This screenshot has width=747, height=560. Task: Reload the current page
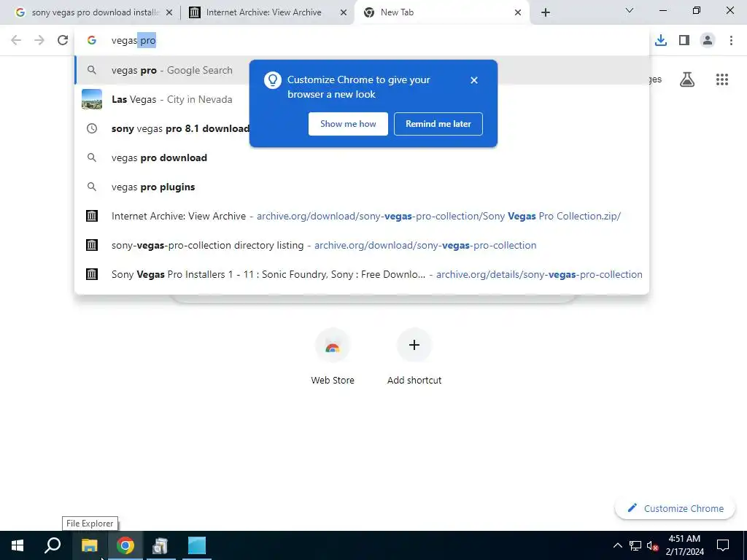[x=63, y=41]
